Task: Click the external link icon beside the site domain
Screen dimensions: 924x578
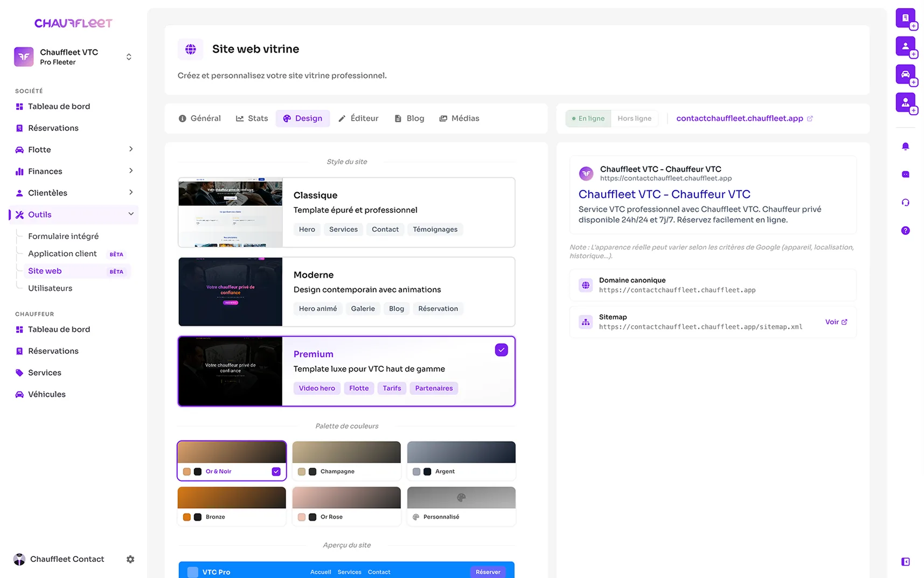Action: (810, 119)
